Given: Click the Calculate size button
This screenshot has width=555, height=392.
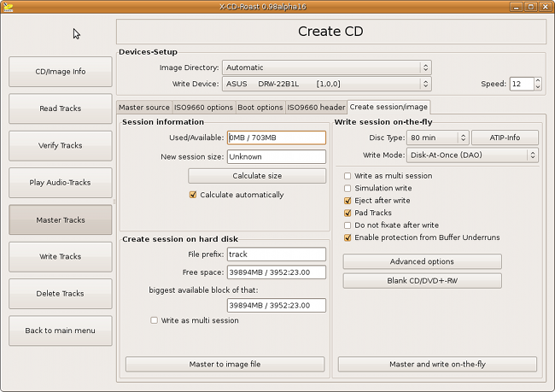Looking at the screenshot, I should pyautogui.click(x=257, y=176).
